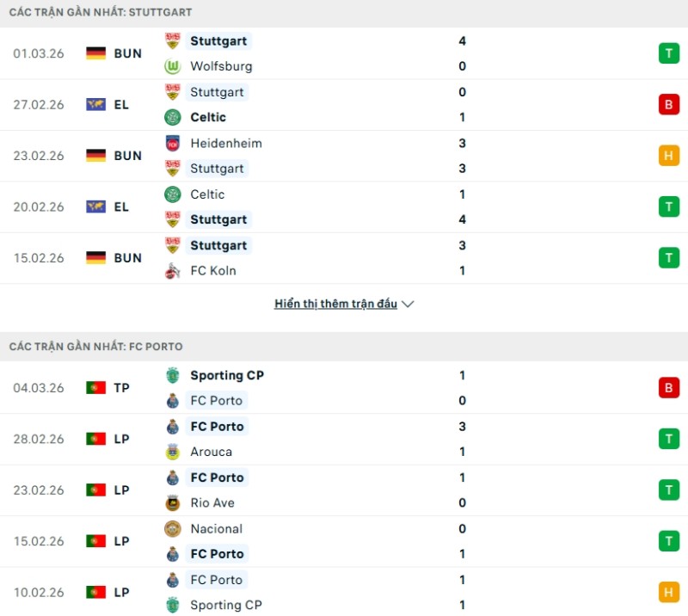This screenshot has height=616, width=688.
Task: Click the Rio Ave club logo
Action: coord(173,502)
